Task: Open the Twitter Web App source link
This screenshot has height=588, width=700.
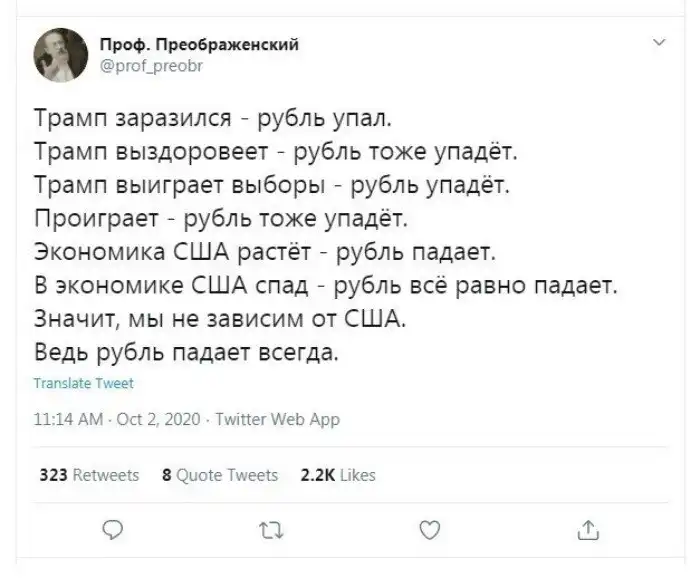Action: [279, 419]
